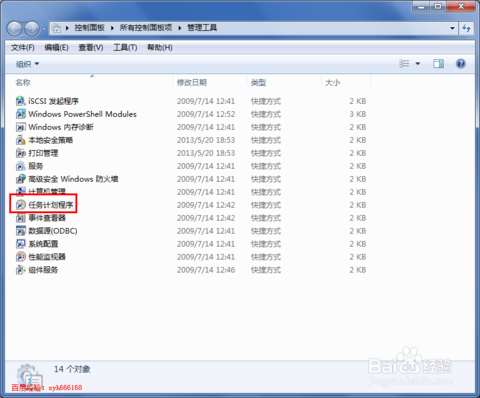The image size is (480, 398).
Task: Select the 任务计划程序 shortcut icon
Action: (20, 205)
